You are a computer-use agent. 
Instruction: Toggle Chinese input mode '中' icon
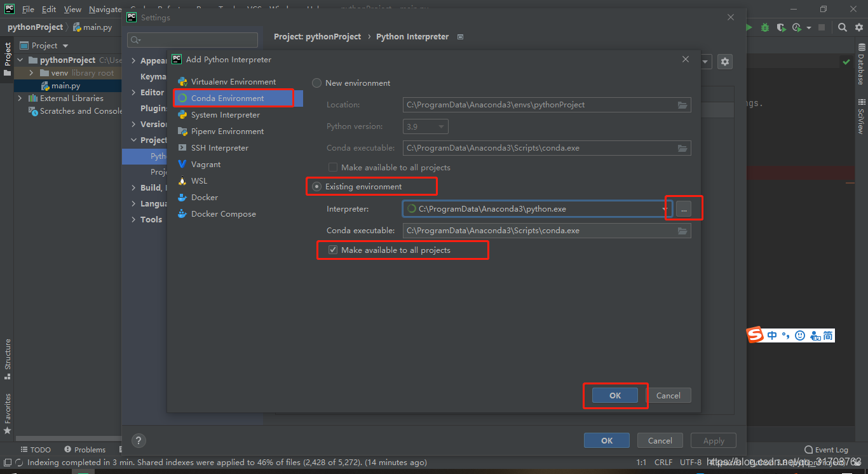(x=772, y=335)
